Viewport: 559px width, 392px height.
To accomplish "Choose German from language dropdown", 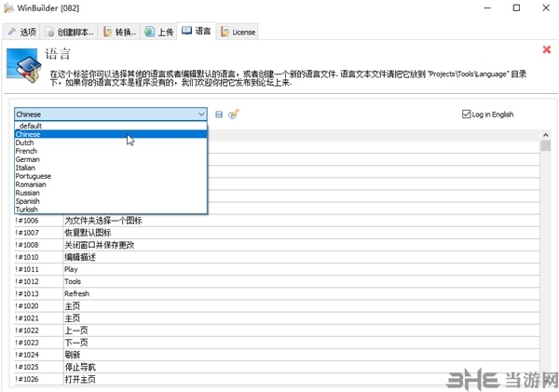I will pos(111,159).
